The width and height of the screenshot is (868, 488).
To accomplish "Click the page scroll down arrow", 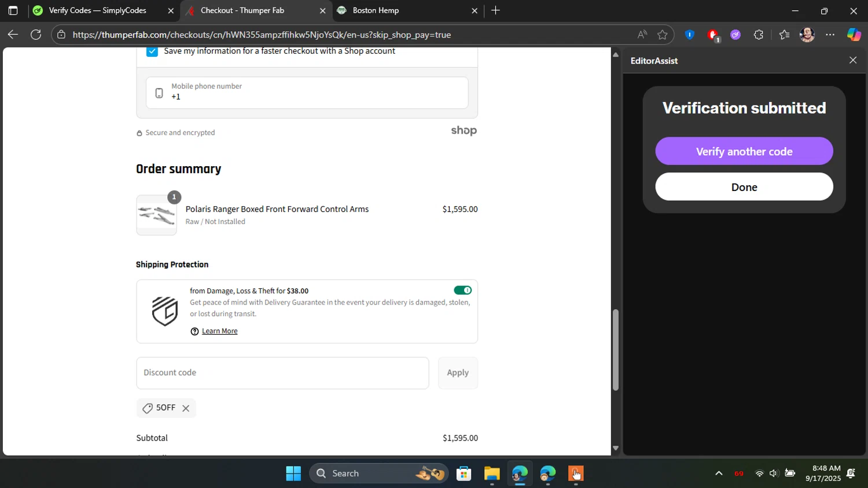I will click(x=616, y=448).
